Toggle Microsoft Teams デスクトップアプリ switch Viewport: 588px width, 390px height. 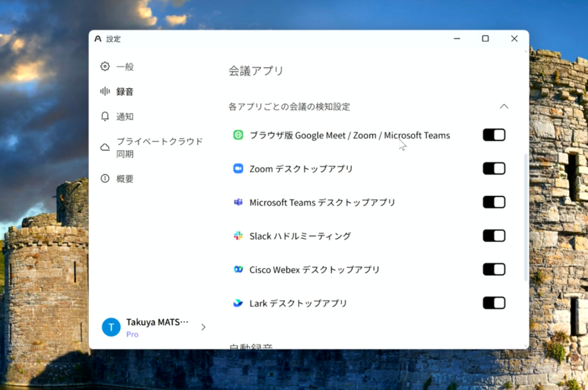(x=494, y=202)
